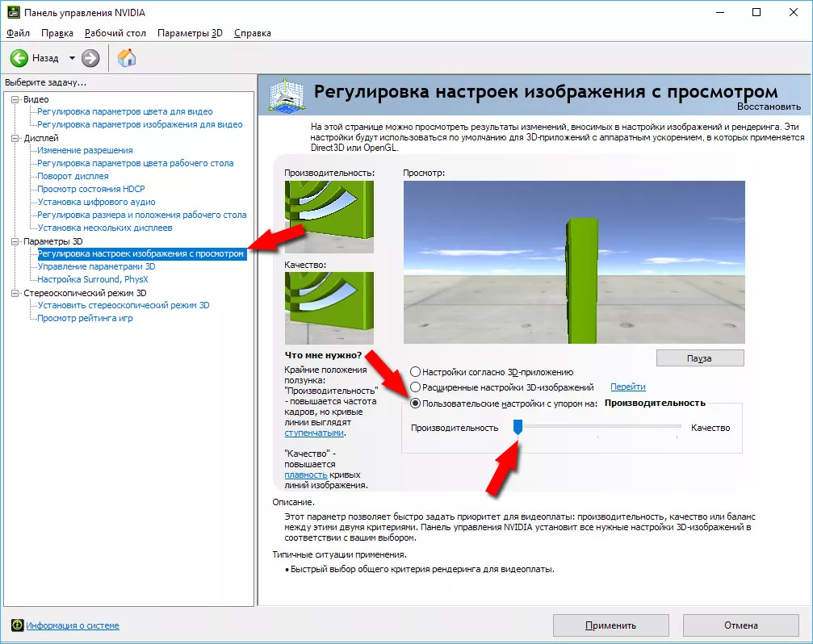Open the Параметры 3D menu
This screenshot has height=644, width=813.
pyautogui.click(x=190, y=33)
